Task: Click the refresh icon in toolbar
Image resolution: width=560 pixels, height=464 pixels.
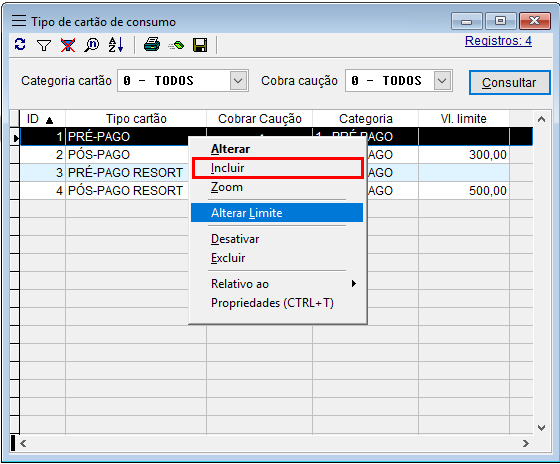Action: pos(20,45)
